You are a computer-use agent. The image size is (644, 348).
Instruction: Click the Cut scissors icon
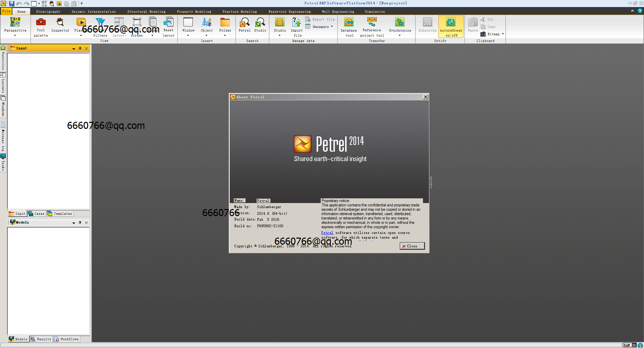pos(483,19)
